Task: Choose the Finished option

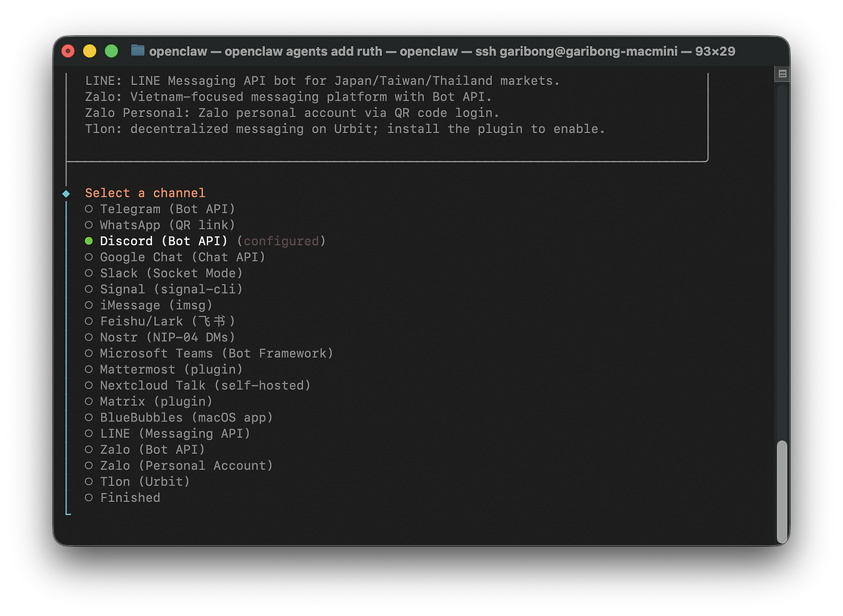Action: pyautogui.click(x=122, y=497)
